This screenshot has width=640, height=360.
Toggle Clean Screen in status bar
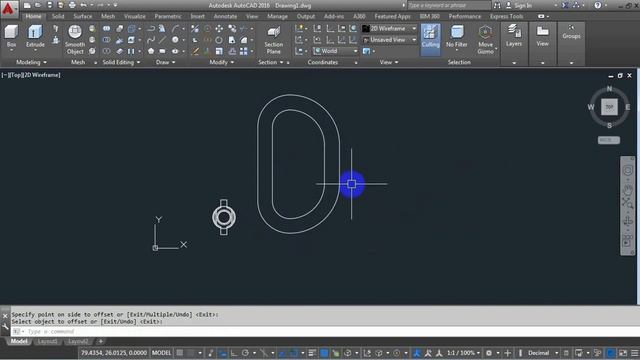click(x=622, y=353)
